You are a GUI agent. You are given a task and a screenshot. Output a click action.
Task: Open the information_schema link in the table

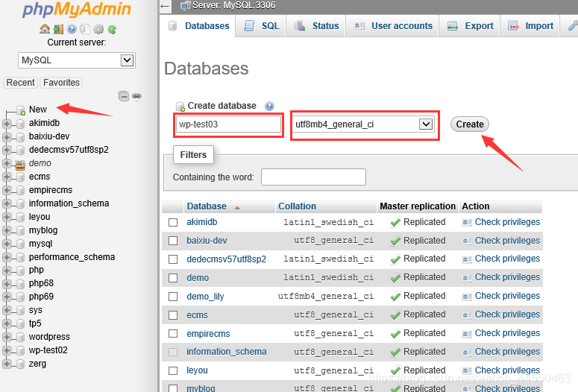(x=226, y=352)
